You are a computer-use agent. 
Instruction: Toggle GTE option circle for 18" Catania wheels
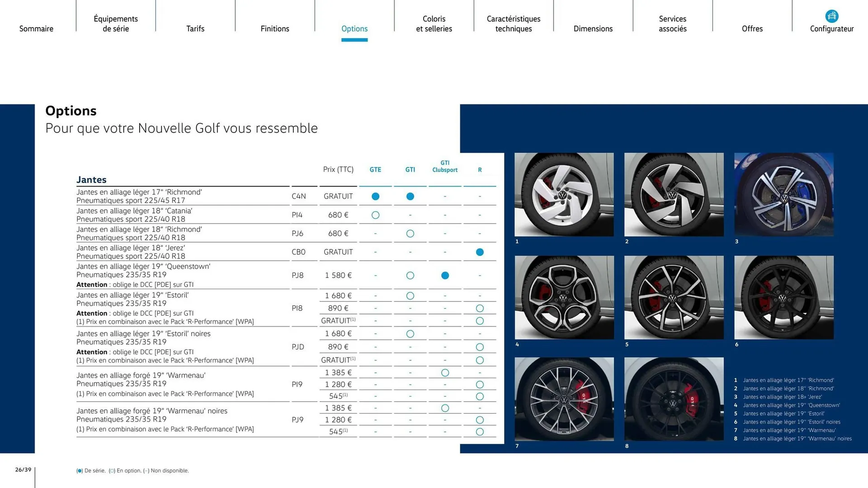click(375, 215)
